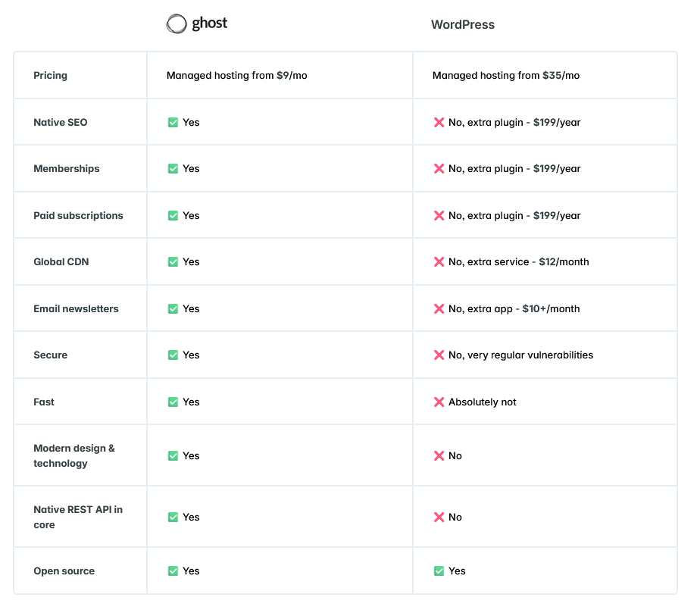The height and width of the screenshot is (610, 700).
Task: Click the ghost wordmark text in header
Action: [210, 23]
